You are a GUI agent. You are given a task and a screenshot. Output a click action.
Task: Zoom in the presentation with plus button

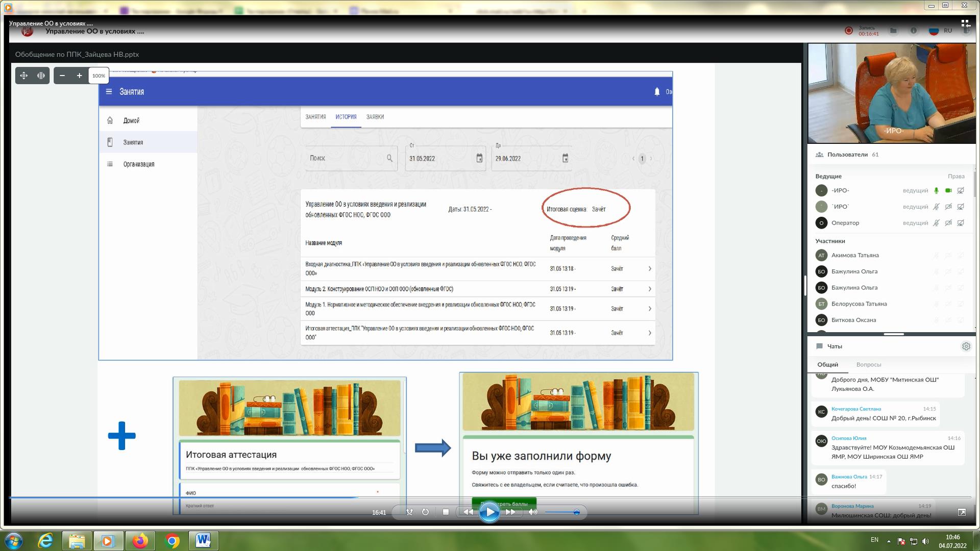point(79,76)
